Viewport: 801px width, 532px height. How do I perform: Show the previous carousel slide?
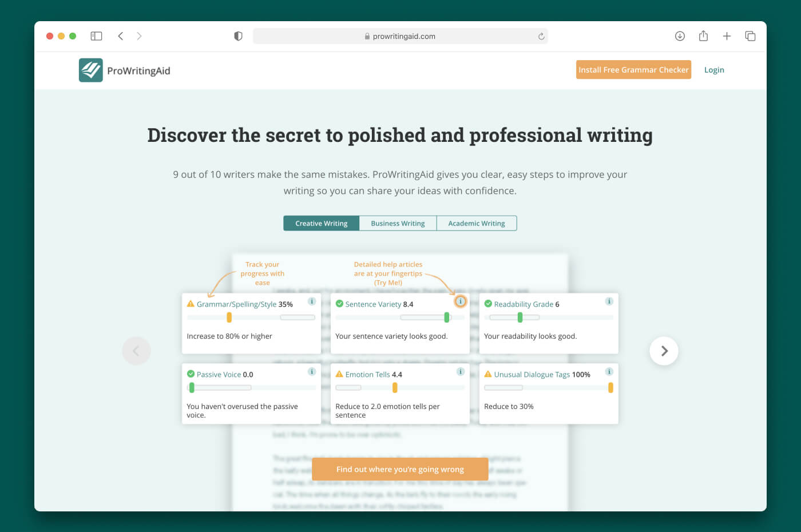[136, 351]
